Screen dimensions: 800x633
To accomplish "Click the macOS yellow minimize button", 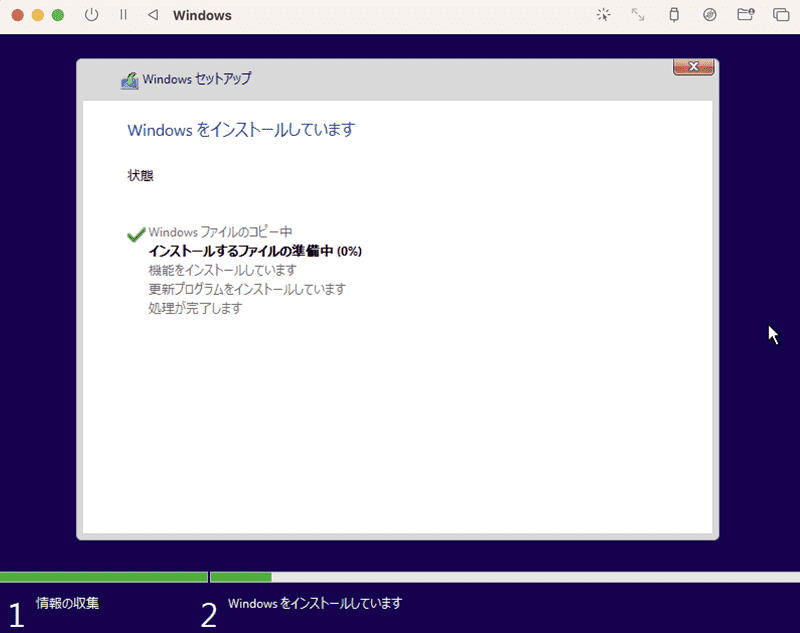I will point(38,15).
